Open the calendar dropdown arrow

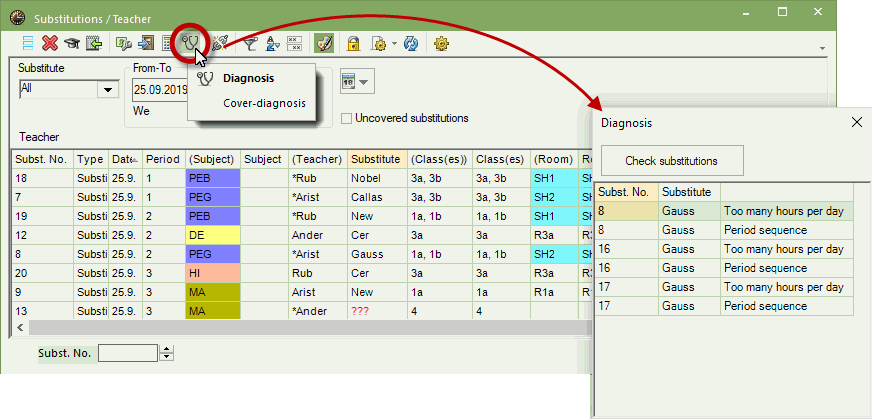(364, 82)
